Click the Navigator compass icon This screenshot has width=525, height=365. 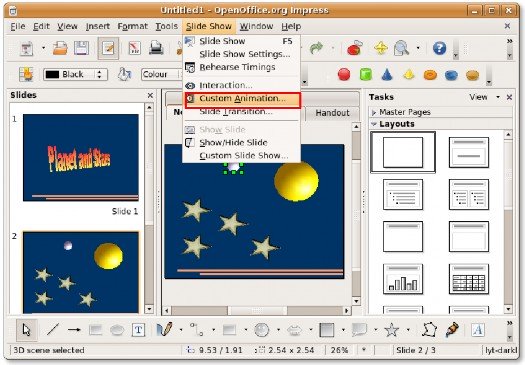[381, 49]
